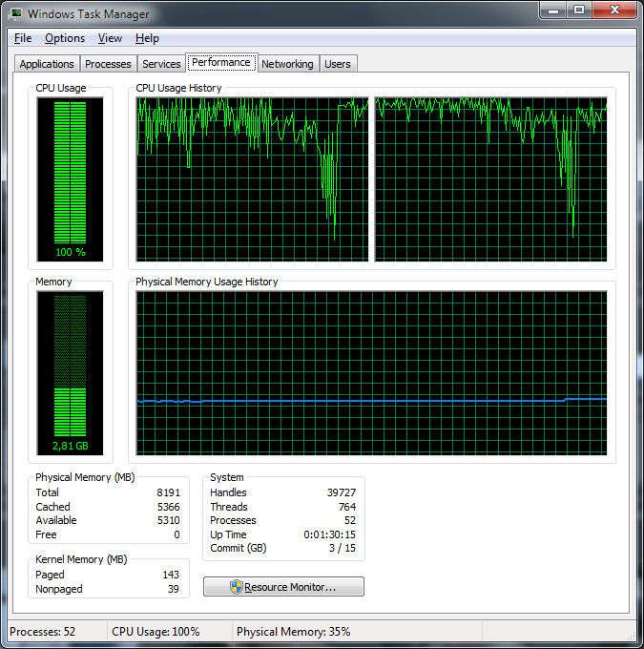
Task: Click the Available memory value 5310
Action: pyautogui.click(x=169, y=520)
